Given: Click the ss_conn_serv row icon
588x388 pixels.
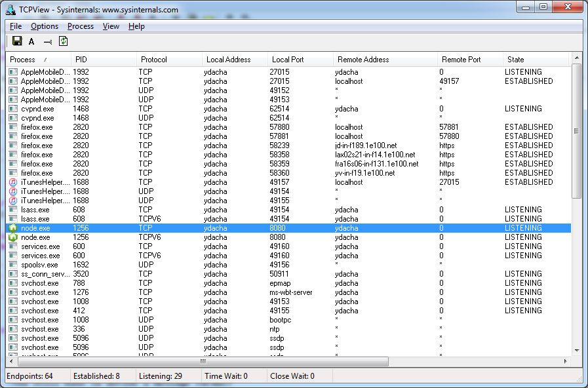Looking at the screenshot, I should pos(13,274).
